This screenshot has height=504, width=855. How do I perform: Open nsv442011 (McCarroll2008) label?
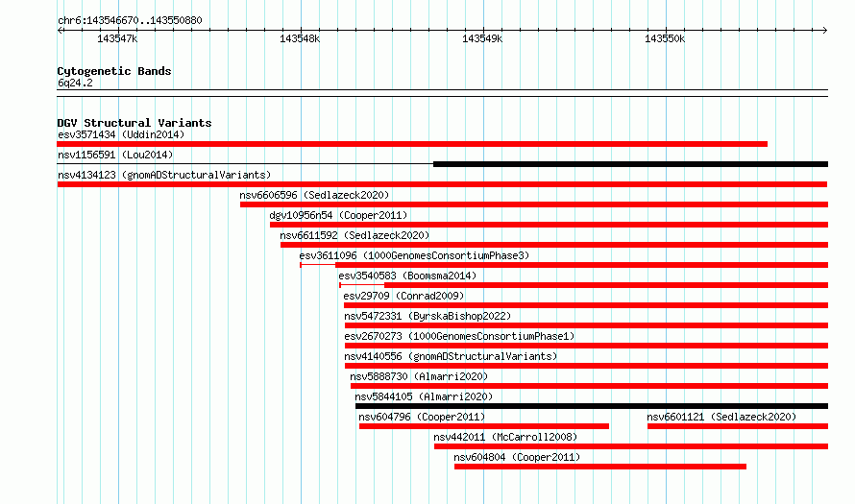[x=505, y=437]
